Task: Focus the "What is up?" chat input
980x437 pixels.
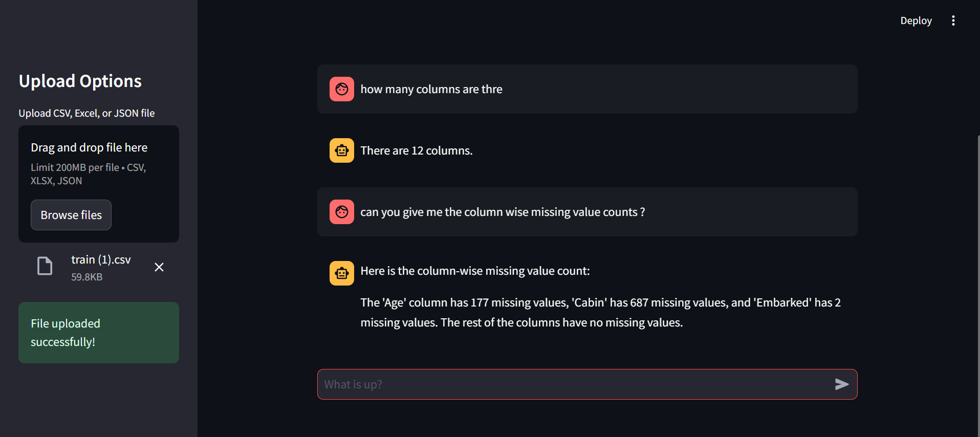Action: click(573, 384)
